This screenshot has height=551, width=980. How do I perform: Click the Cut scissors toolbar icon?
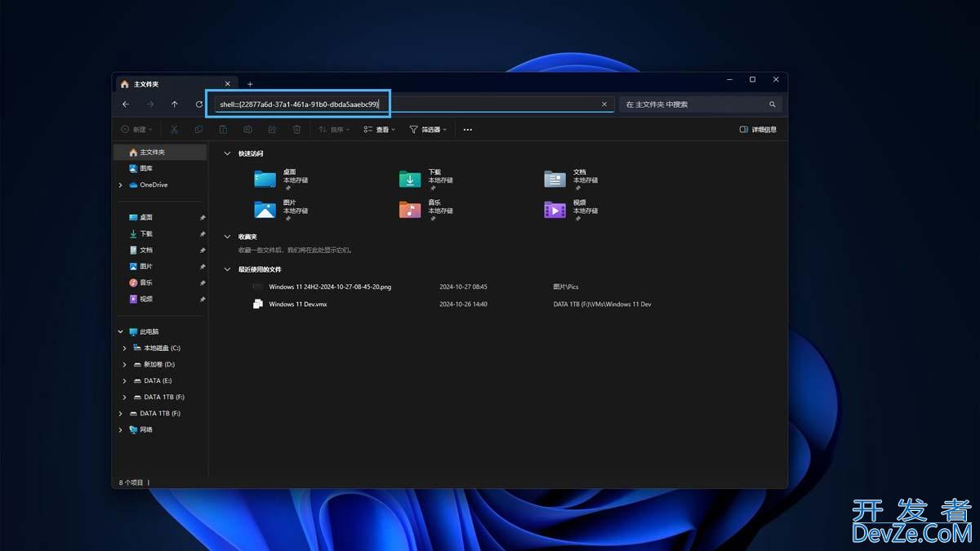[x=174, y=129]
